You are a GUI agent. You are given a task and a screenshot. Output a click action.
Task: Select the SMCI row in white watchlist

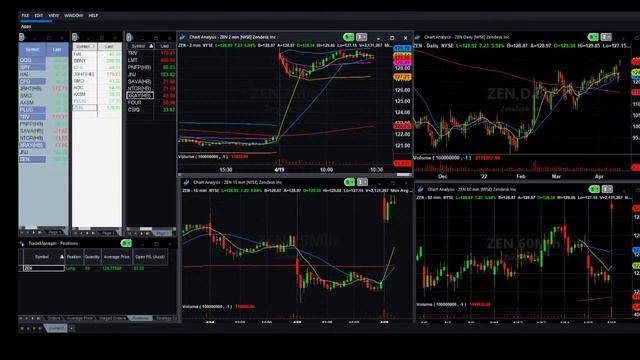coord(97,81)
